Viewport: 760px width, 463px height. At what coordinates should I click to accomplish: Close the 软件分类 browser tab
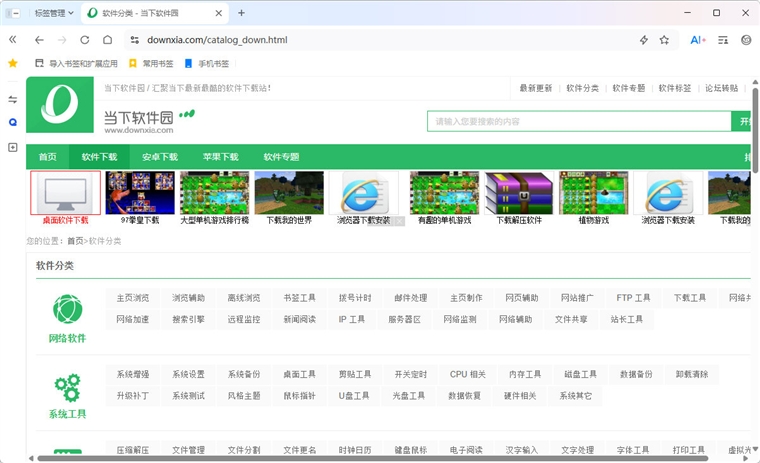[x=219, y=13]
